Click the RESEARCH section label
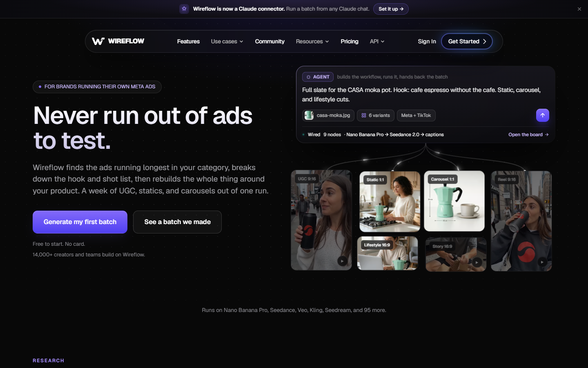 (49, 361)
